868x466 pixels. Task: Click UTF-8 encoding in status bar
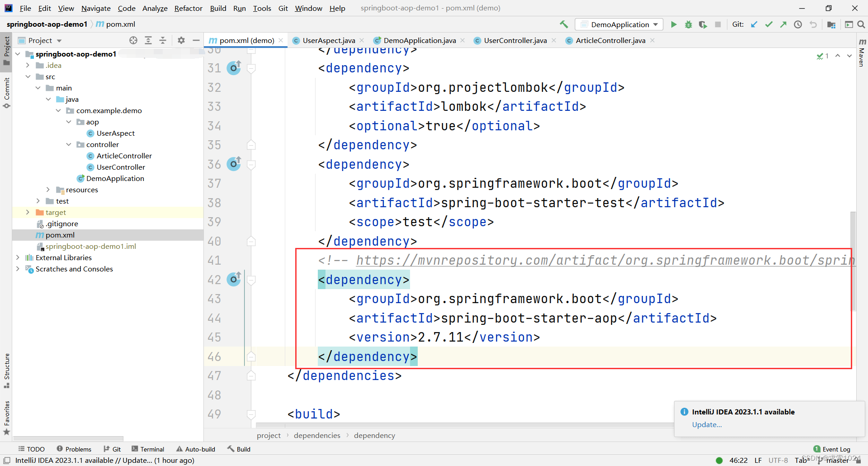(778, 460)
